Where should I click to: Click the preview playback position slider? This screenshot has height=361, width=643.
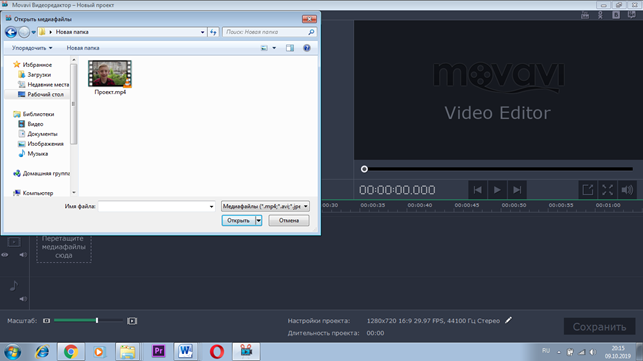498,169
